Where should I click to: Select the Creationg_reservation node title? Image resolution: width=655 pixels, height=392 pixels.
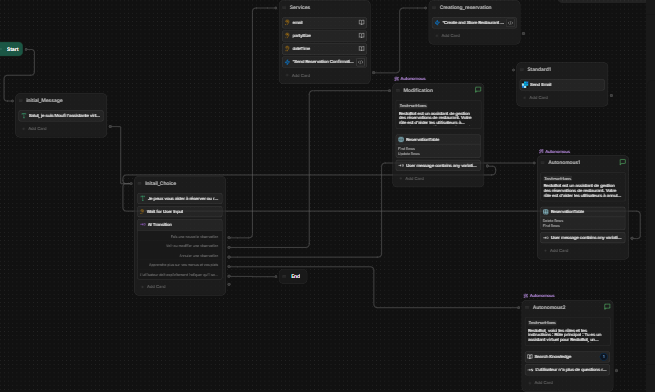pyautogui.click(x=465, y=8)
